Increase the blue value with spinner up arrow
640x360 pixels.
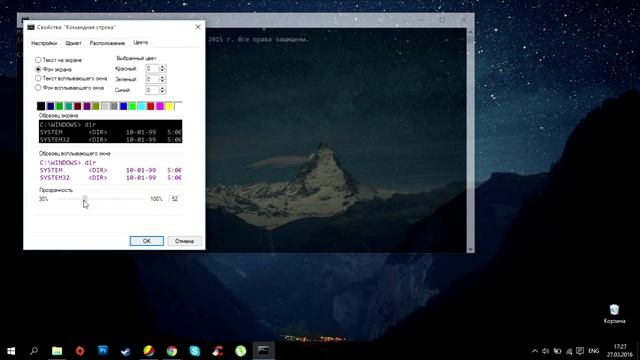[x=162, y=88]
